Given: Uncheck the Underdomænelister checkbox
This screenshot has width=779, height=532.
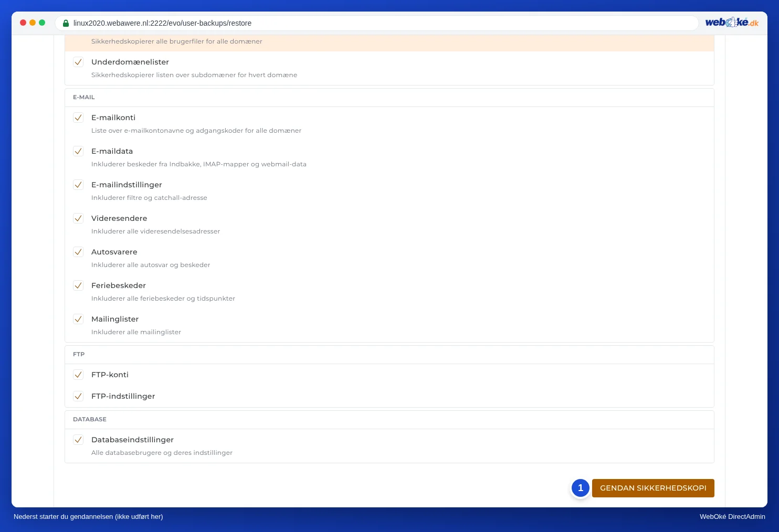Looking at the screenshot, I should pyautogui.click(x=78, y=62).
